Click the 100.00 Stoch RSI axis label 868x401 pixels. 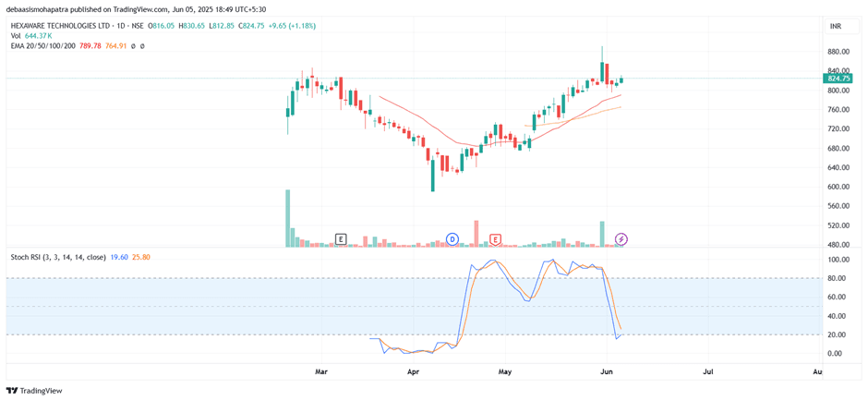pos(839,260)
